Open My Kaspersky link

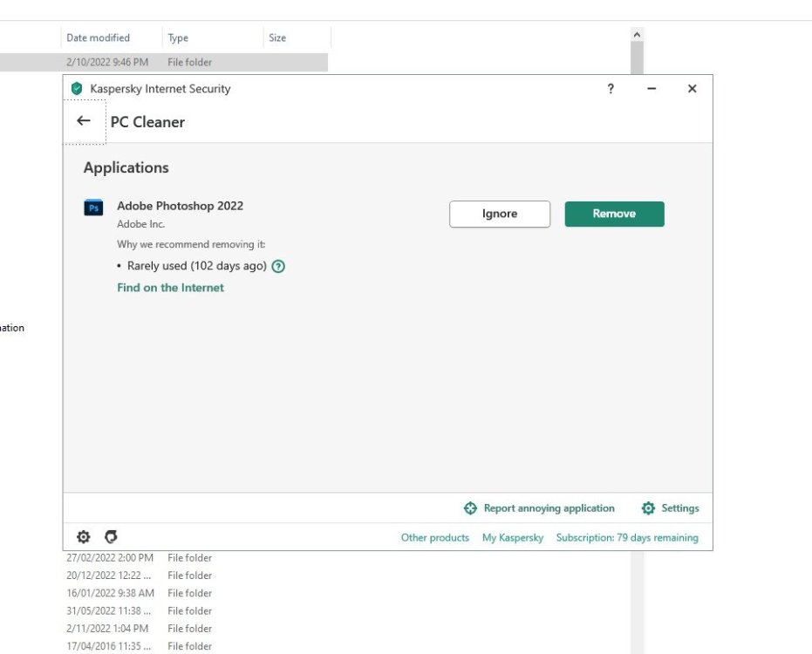coord(513,537)
